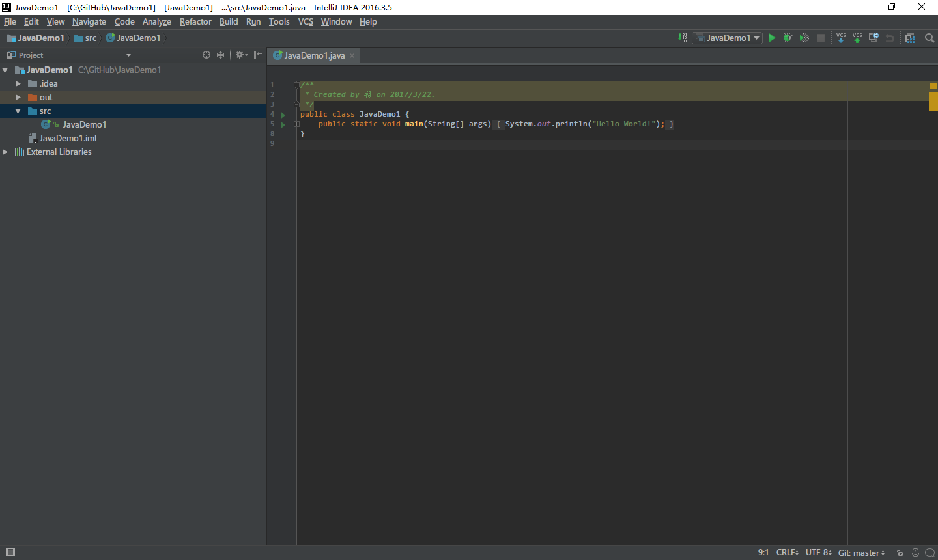Viewport: 938px width, 560px height.
Task: Change CRLF line separator in status bar
Action: tap(787, 553)
